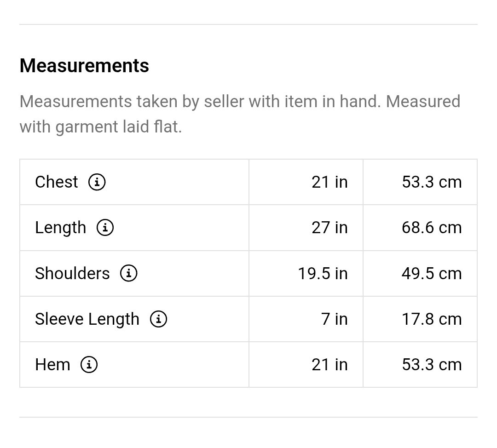Click the Chest row inches value
Screen dimensions: 497x448
point(329,182)
